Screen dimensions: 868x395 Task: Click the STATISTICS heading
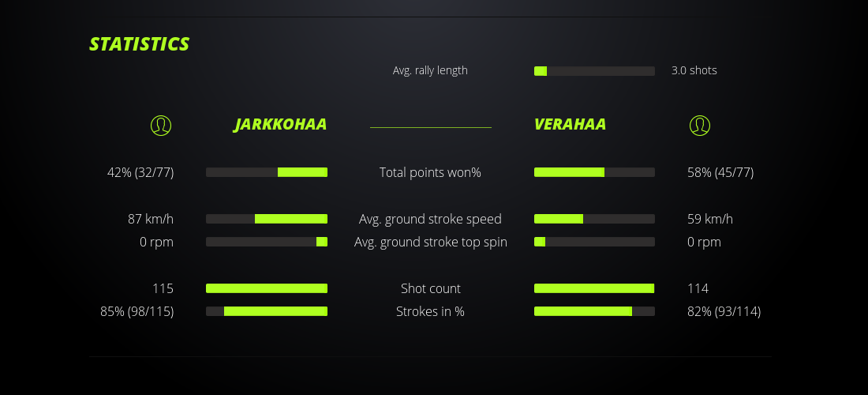[x=140, y=44]
